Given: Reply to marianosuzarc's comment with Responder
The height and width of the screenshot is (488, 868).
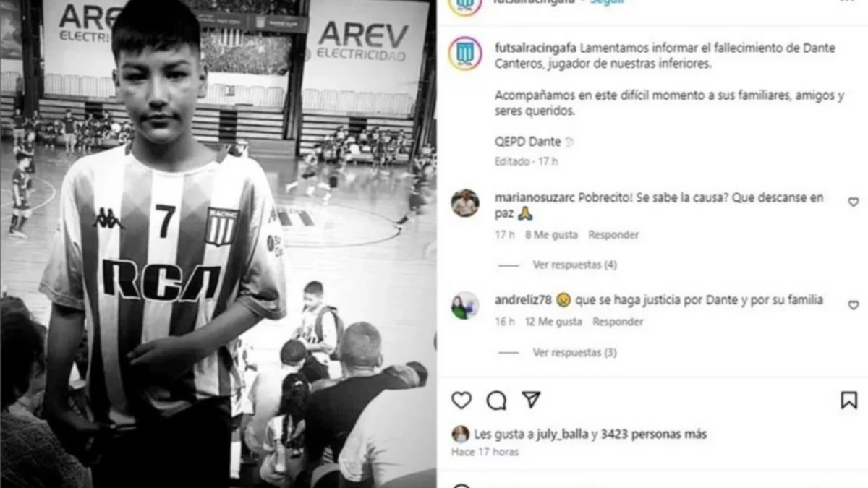Looking at the screenshot, I should [613, 235].
